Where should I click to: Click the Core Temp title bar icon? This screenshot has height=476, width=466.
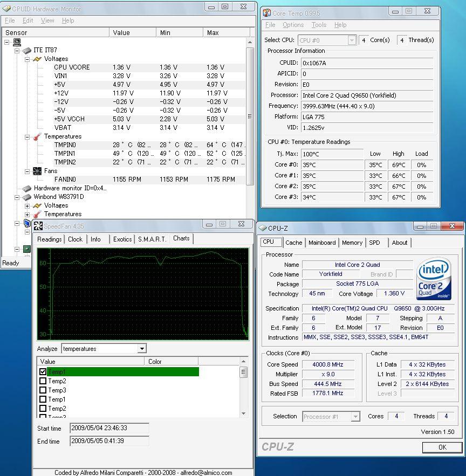click(x=266, y=13)
